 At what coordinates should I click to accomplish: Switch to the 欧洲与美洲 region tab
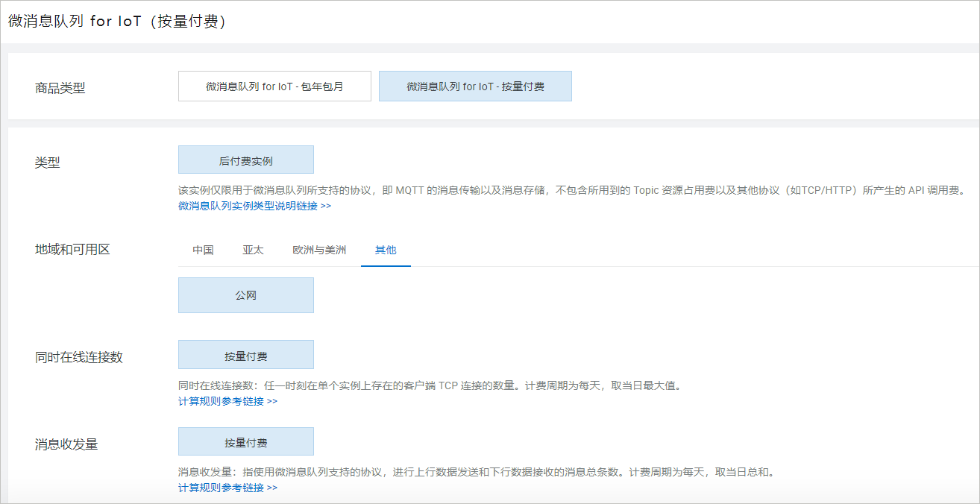(x=319, y=250)
